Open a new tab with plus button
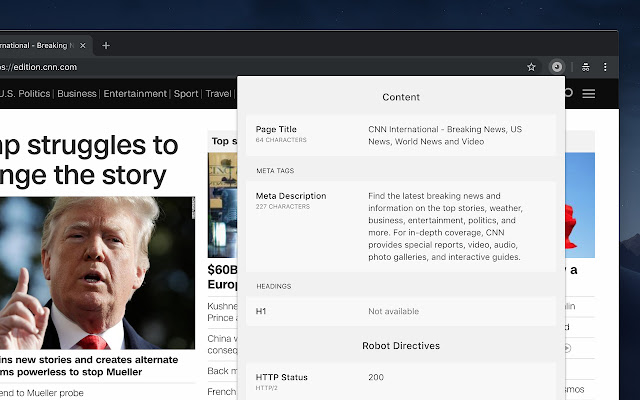 pos(106,45)
